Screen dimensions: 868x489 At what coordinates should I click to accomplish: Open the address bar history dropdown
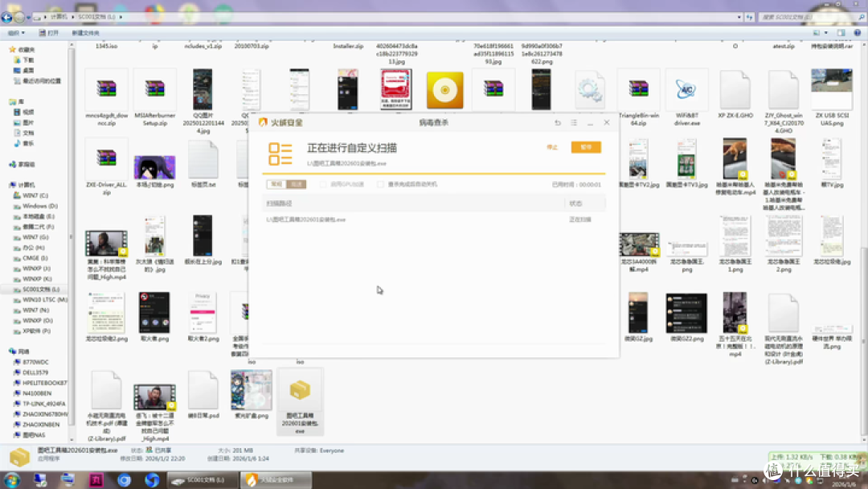click(739, 17)
